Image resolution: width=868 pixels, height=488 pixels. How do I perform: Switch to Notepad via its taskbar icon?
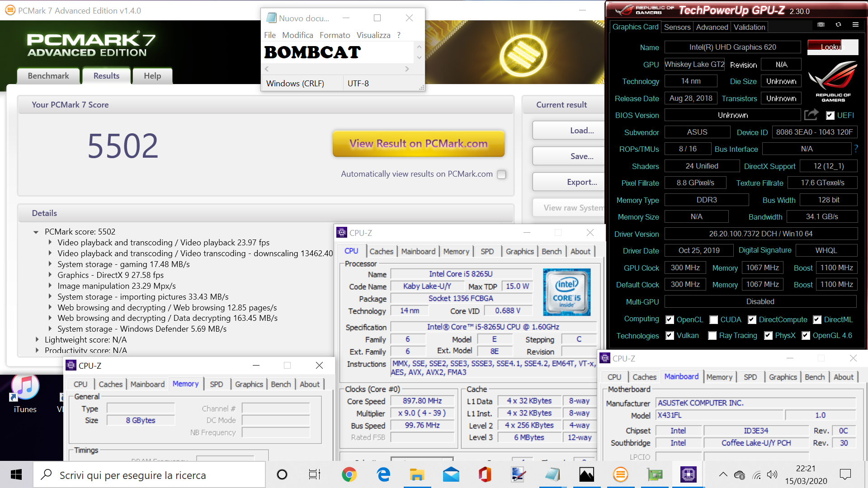click(552, 474)
